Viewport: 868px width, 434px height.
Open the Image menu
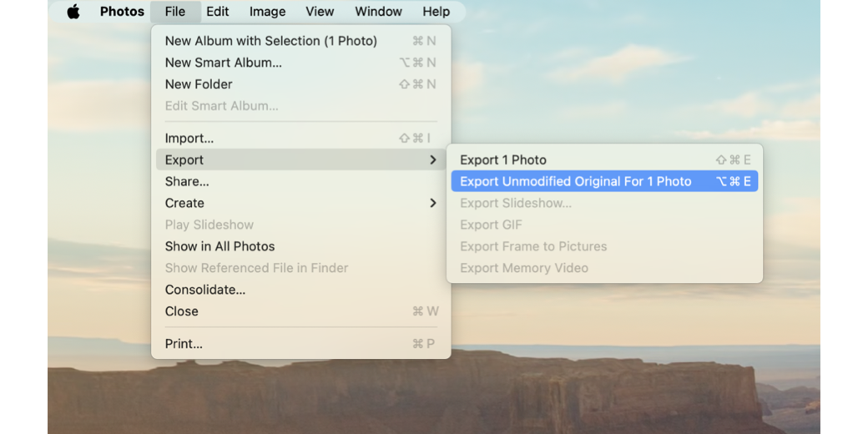pos(267,12)
